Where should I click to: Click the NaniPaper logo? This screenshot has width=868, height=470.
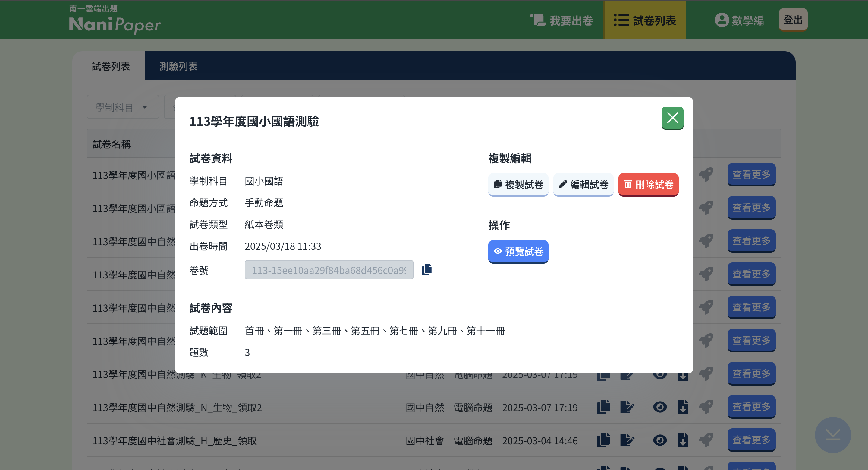click(x=115, y=20)
